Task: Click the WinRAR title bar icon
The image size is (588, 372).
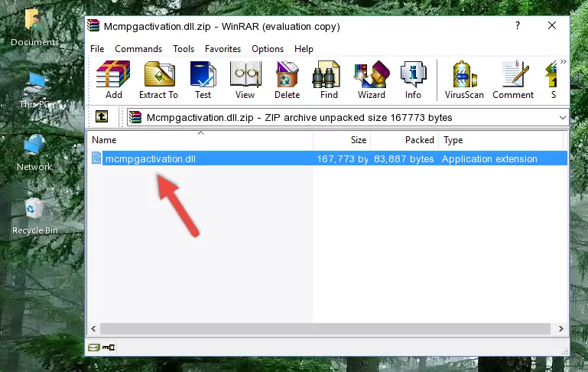Action: click(x=93, y=26)
